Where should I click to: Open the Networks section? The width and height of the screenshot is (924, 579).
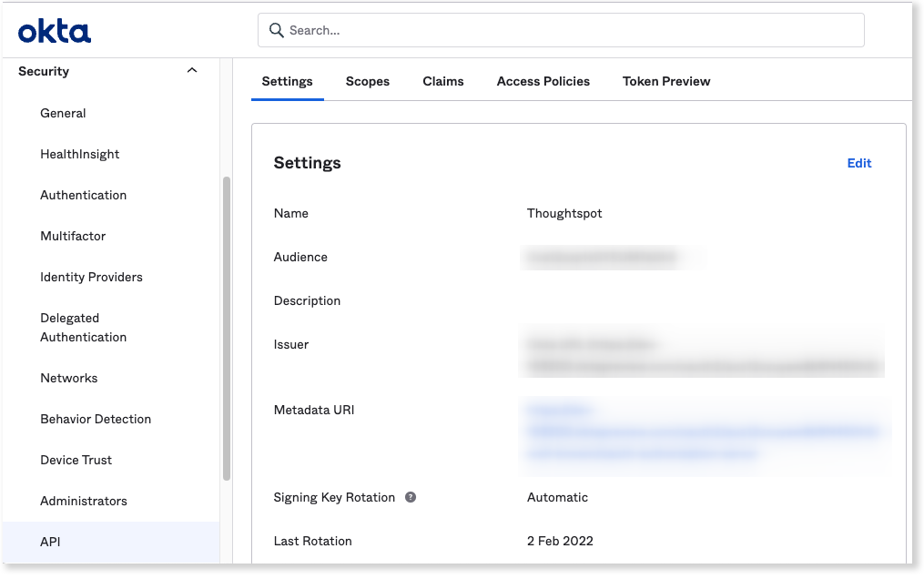(x=68, y=378)
